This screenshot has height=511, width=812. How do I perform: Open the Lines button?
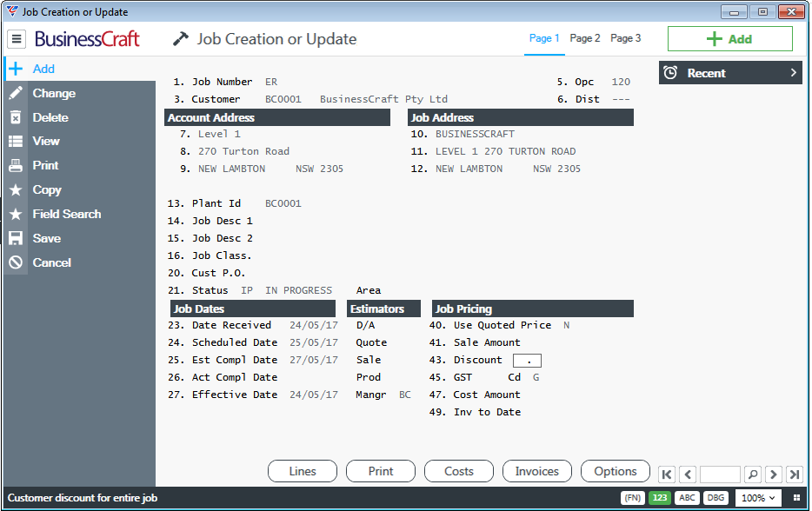(x=303, y=471)
